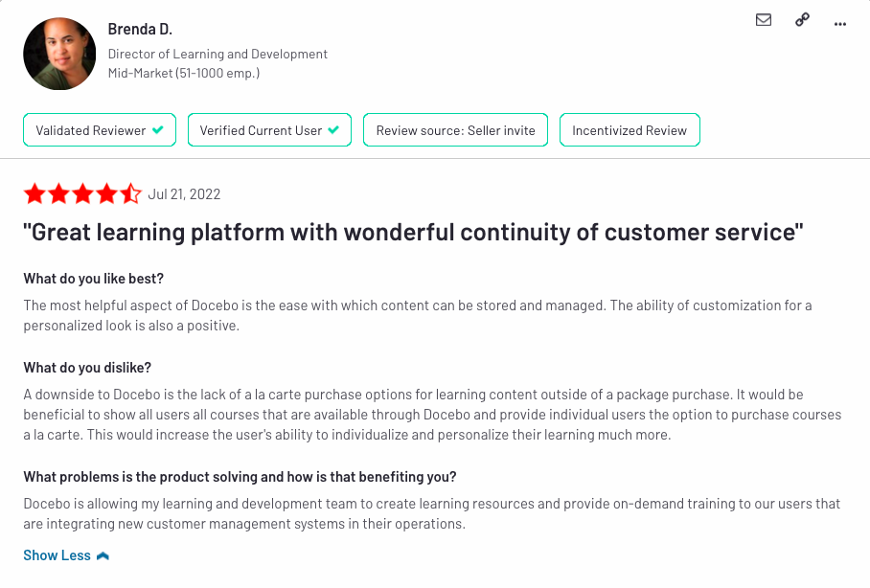Screen dimensions: 870x588
Task: Click the 'What do you like best?' heading
Action: pos(94,279)
